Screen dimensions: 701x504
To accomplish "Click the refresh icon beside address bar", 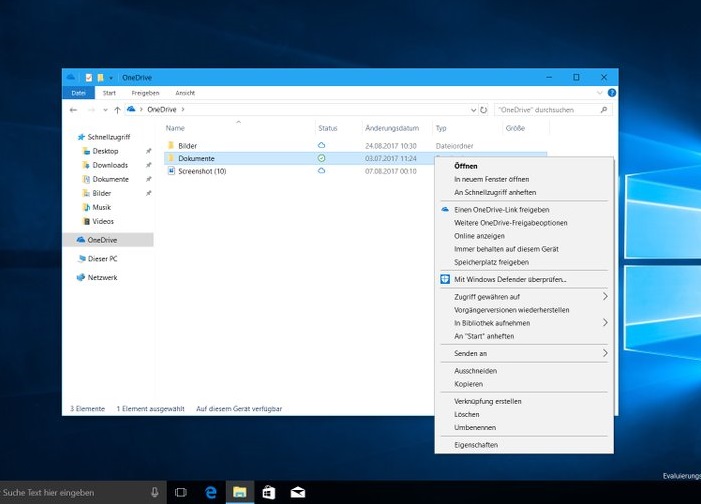I will click(x=484, y=109).
